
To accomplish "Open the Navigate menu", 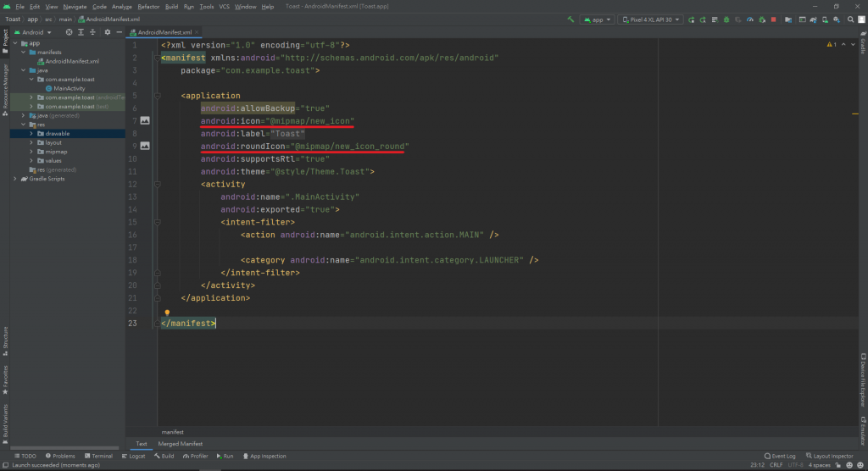I will 75,7.
